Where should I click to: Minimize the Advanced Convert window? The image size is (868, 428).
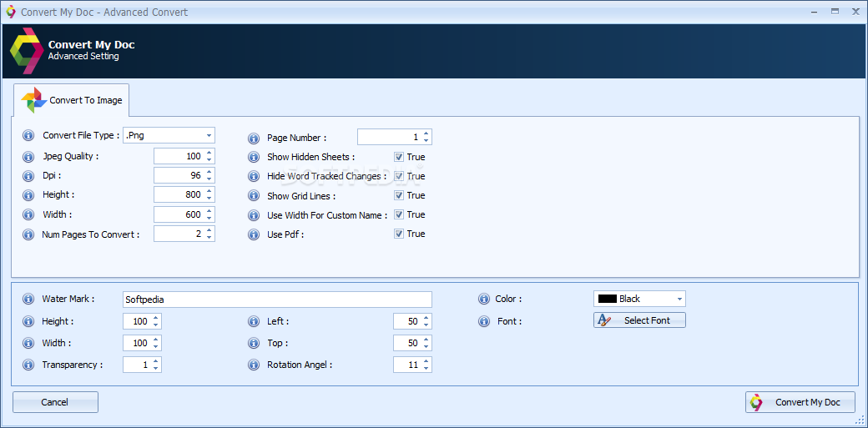815,11
